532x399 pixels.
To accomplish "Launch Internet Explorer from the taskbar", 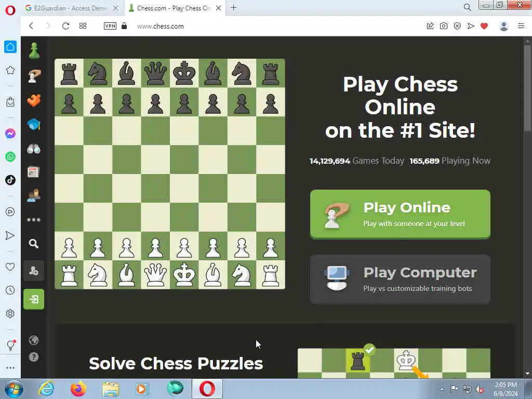I will coord(46,389).
